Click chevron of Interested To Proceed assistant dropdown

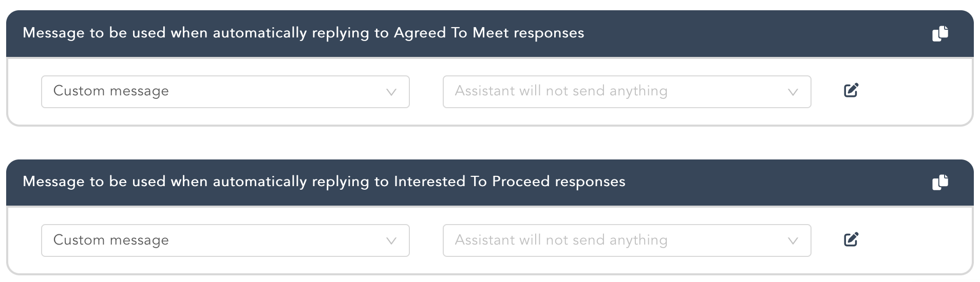(793, 241)
